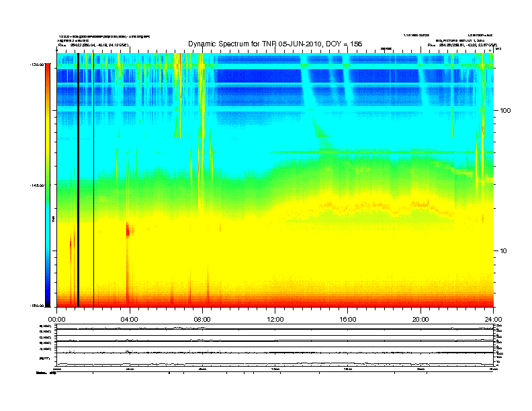Click the '12:00' time axis label
This screenshot has height=411, width=532.
point(275,320)
